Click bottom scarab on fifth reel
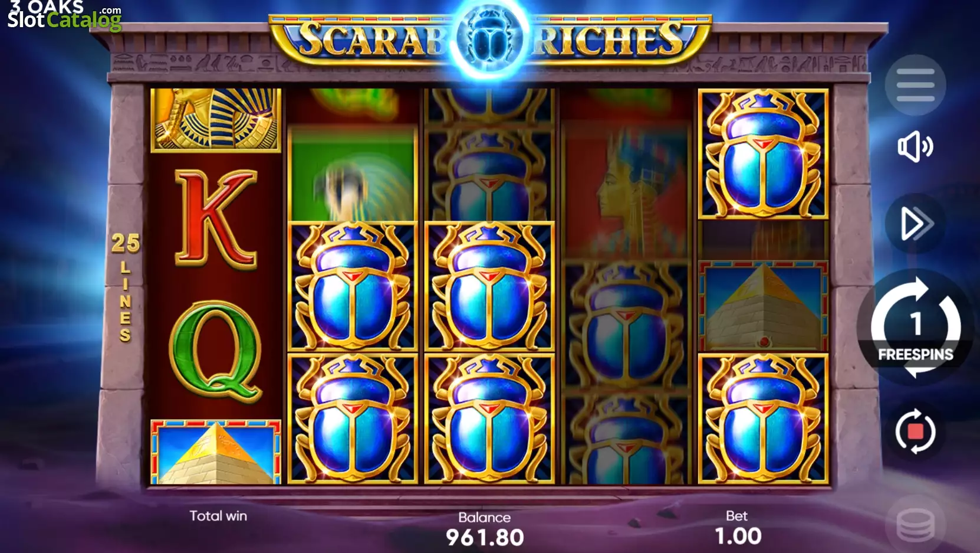Viewport: 980px width, 553px height. click(x=763, y=418)
